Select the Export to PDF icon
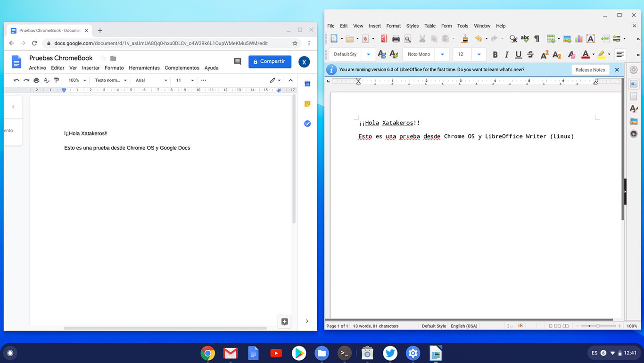Screen dimensions: 644x363 (384, 38)
